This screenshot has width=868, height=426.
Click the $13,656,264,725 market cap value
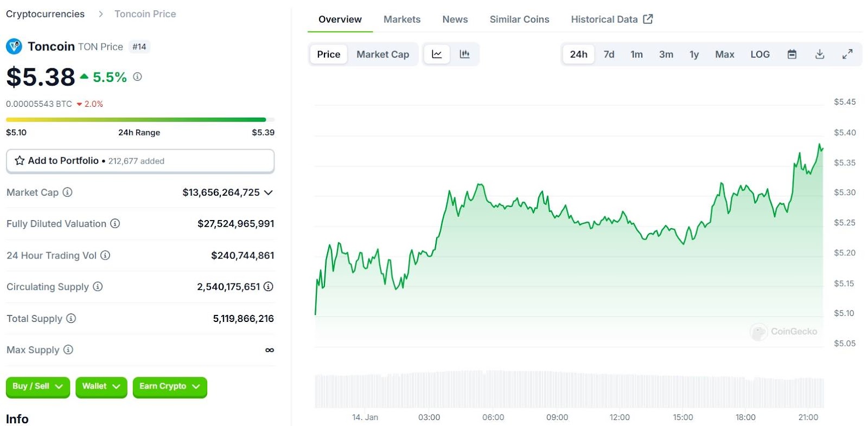pyautogui.click(x=221, y=192)
